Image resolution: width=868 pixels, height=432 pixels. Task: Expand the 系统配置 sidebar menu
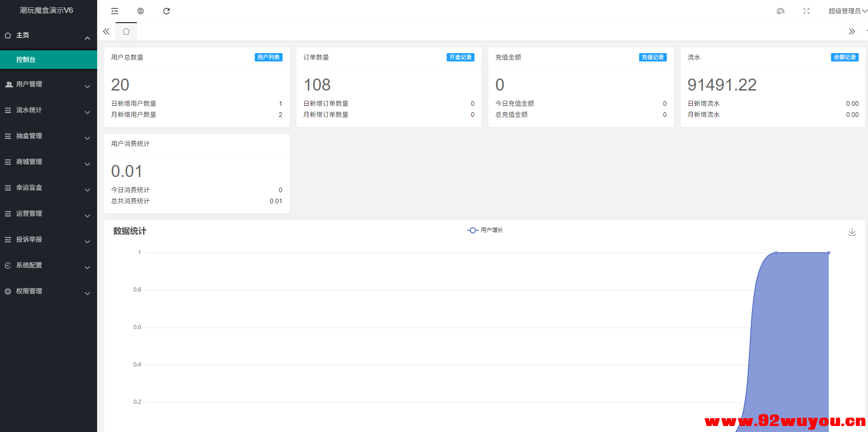(x=48, y=265)
